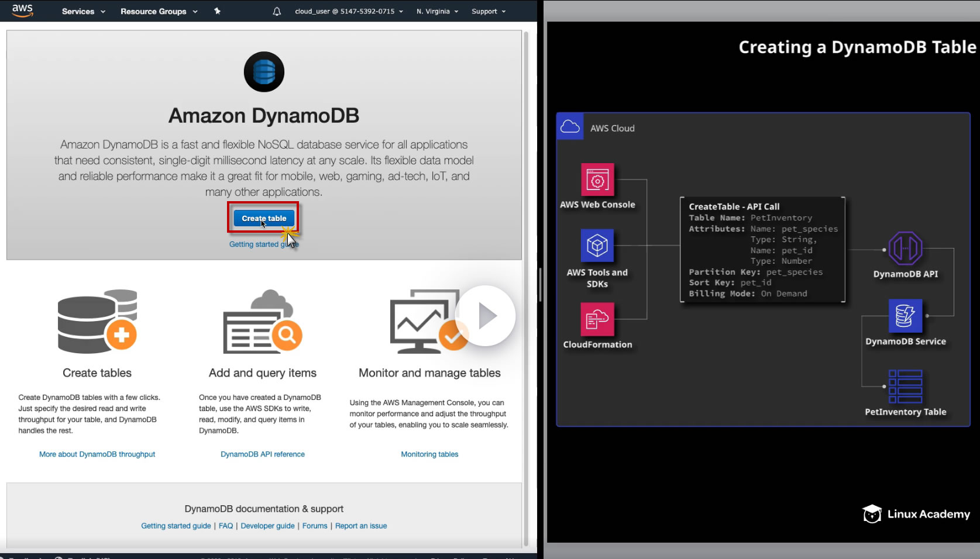The height and width of the screenshot is (559, 980).
Task: Open footer Getting started guide link
Action: coord(176,526)
